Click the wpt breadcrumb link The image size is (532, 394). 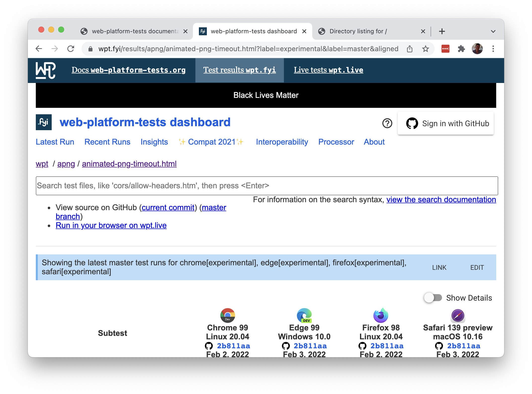(42, 164)
